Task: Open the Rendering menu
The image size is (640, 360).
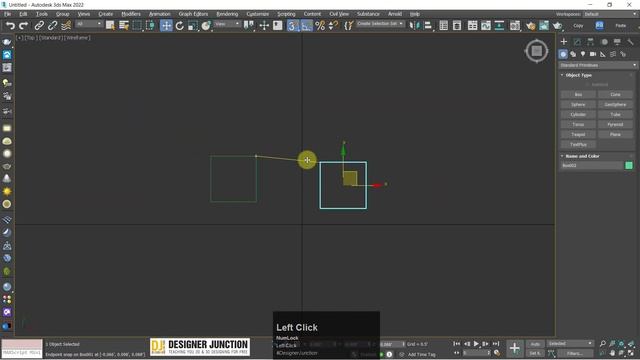Action: (x=227, y=14)
